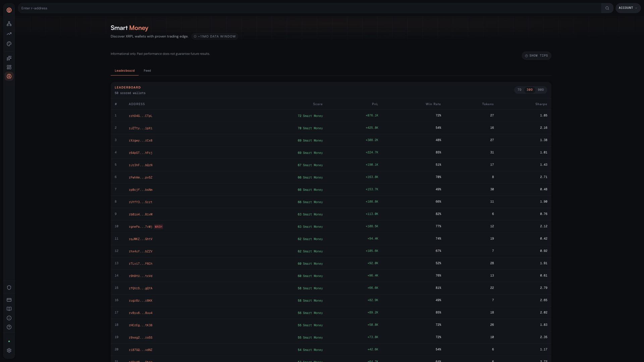Open wallet r9hBtU...tcVd
The image size is (644, 362).
[x=141, y=276]
